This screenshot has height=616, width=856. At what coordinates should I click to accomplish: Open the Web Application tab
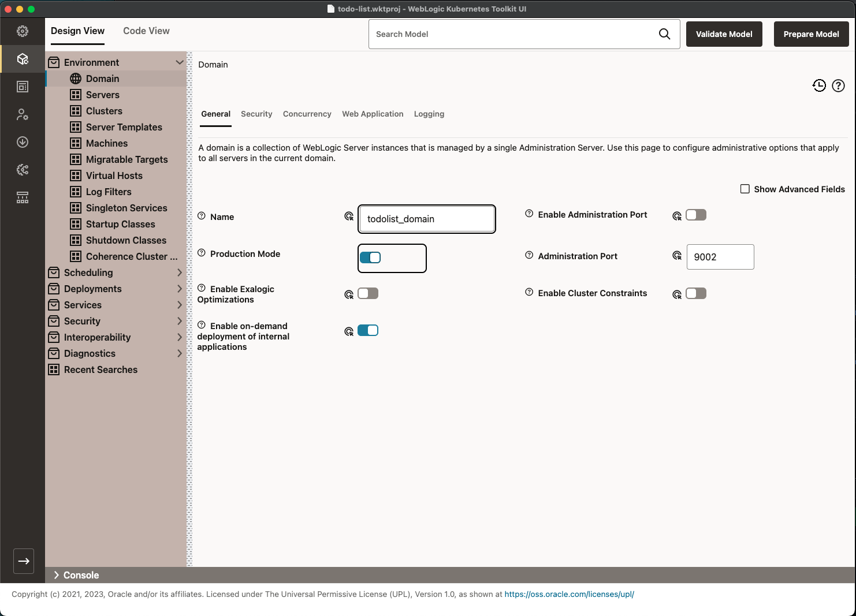pos(373,114)
